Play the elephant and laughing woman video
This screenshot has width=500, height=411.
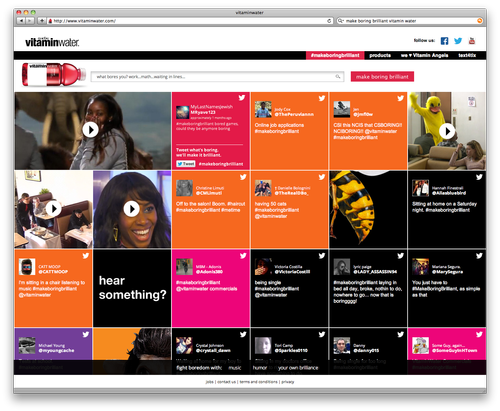(x=90, y=130)
